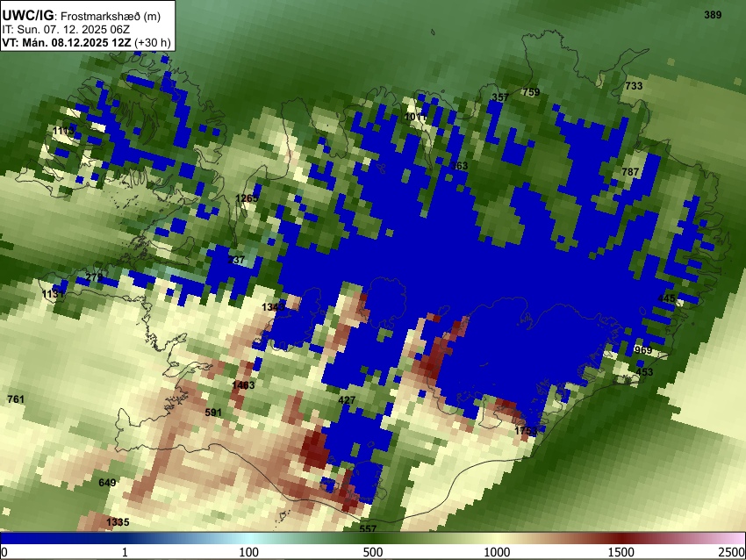Click the map value 591

213,412
